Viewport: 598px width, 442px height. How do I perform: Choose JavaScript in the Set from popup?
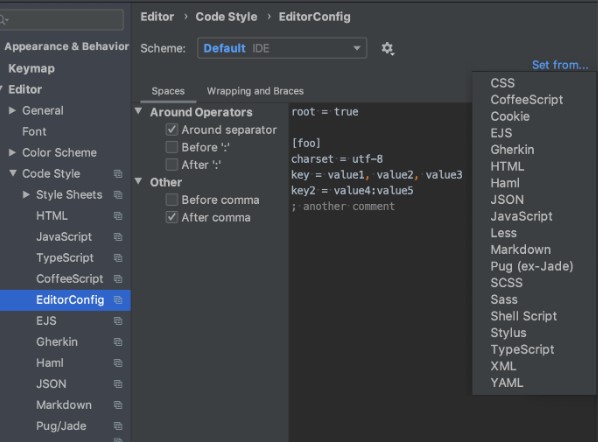[x=521, y=216]
